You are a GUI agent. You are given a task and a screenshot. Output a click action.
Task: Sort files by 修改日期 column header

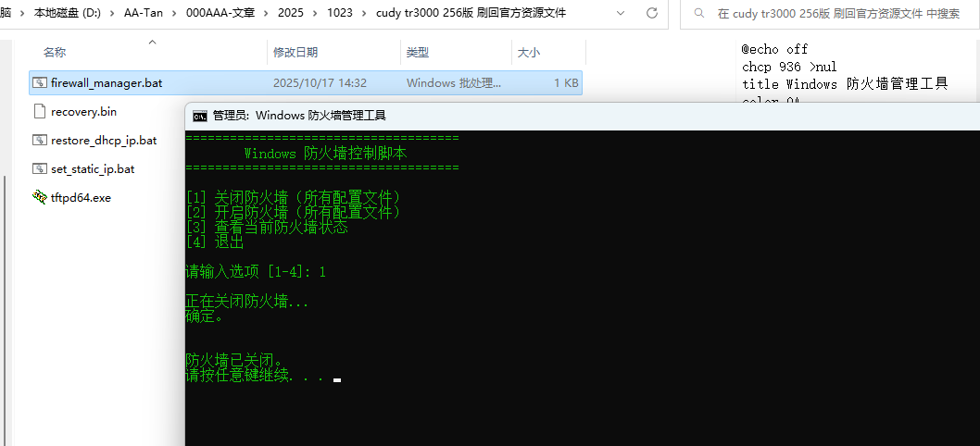pyautogui.click(x=295, y=53)
